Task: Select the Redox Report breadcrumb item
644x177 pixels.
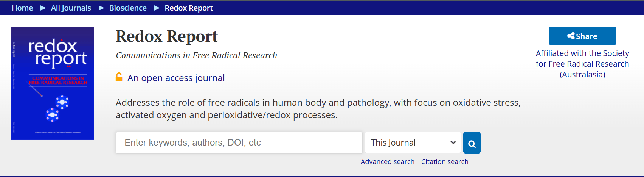Action: coord(189,8)
